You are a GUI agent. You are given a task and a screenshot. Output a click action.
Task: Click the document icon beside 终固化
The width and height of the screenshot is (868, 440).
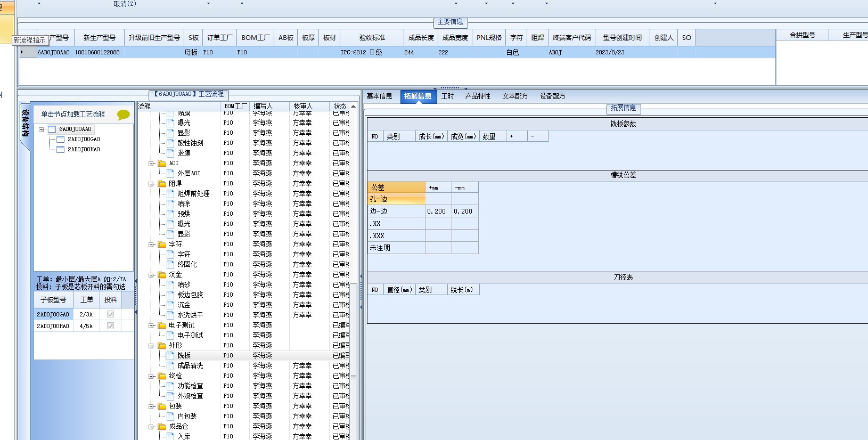coord(170,265)
